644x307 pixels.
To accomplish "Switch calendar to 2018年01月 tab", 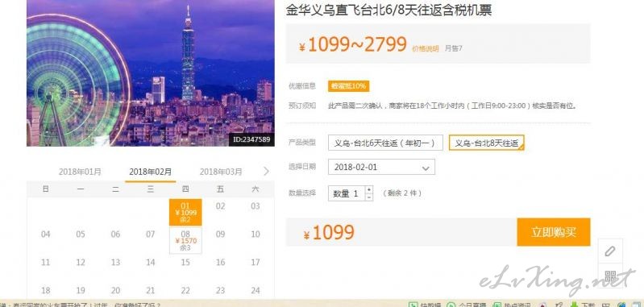I will coord(80,172).
